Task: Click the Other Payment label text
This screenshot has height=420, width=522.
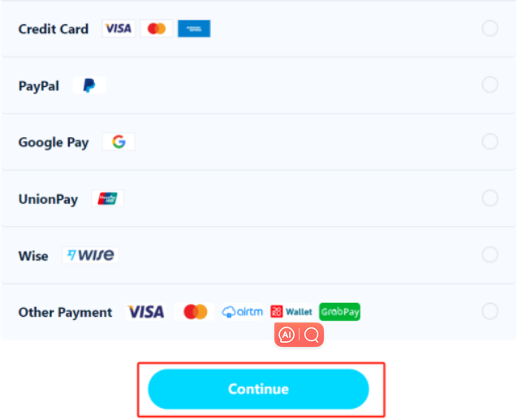Action: click(x=65, y=313)
